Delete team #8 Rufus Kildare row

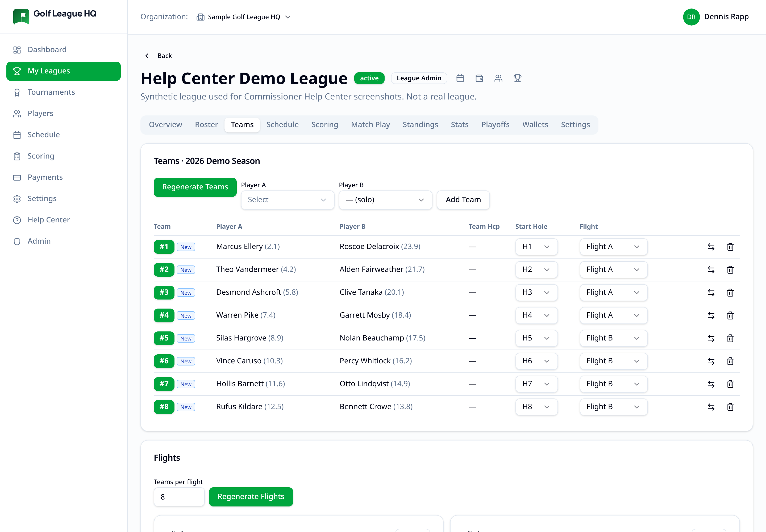click(x=730, y=407)
